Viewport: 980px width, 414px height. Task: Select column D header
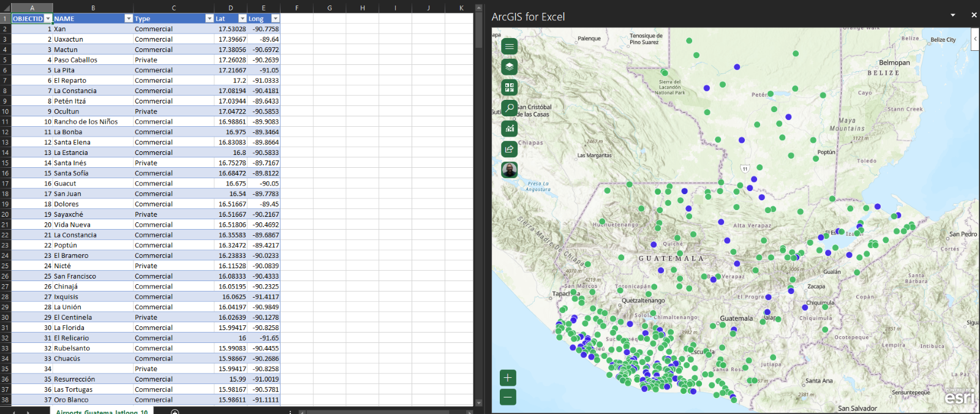[231, 8]
